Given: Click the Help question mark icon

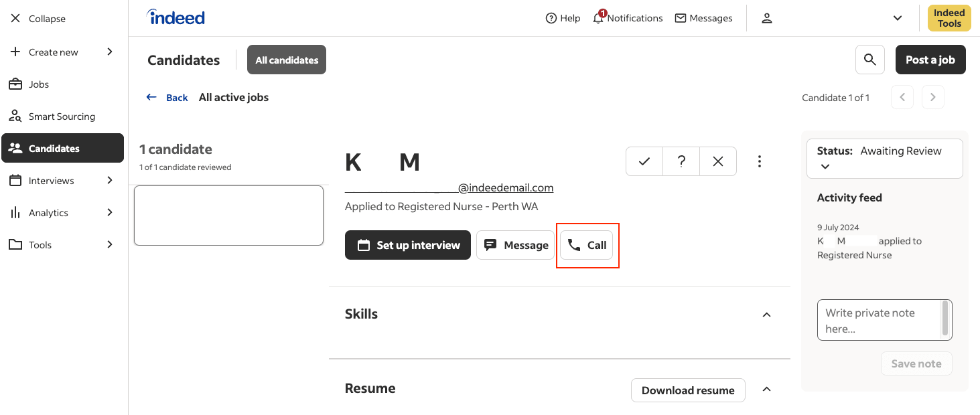Looking at the screenshot, I should [551, 18].
